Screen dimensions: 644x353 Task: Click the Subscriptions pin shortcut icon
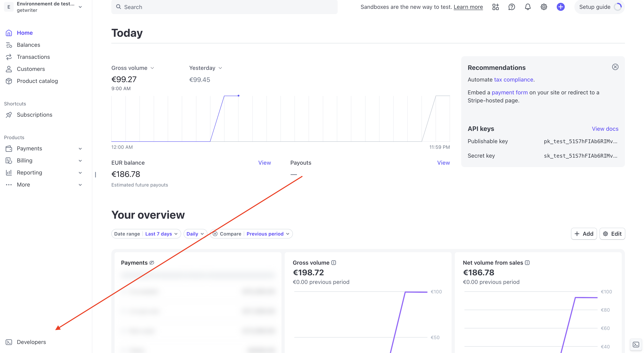9,115
